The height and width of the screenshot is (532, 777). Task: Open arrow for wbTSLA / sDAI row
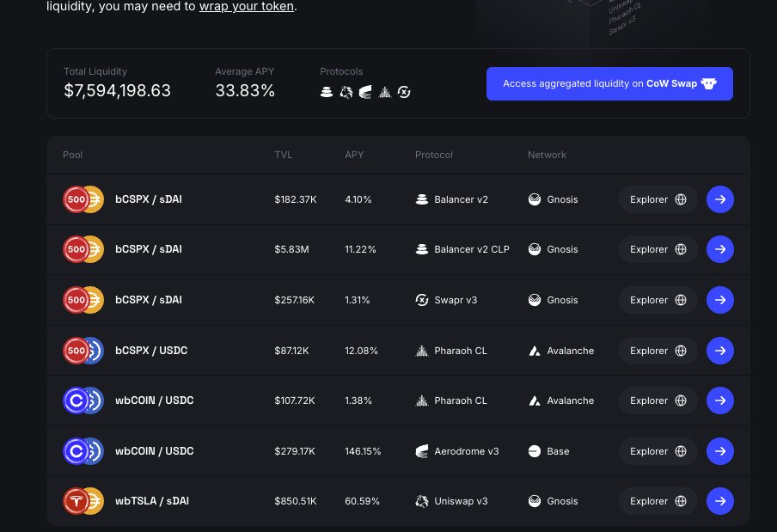pos(720,501)
